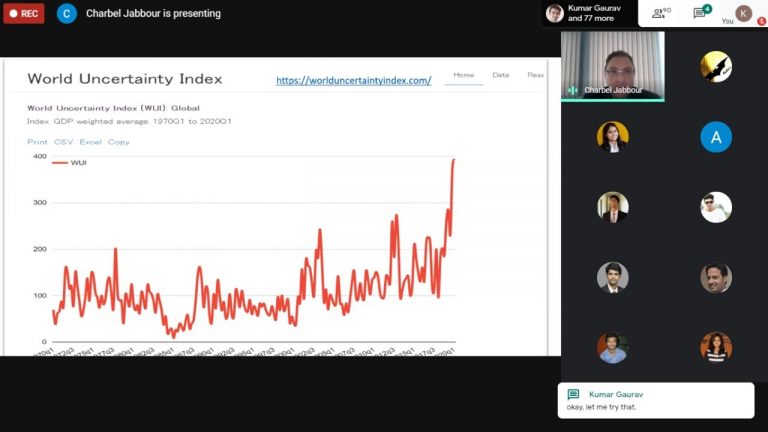Switch to the Data tab

point(500,75)
